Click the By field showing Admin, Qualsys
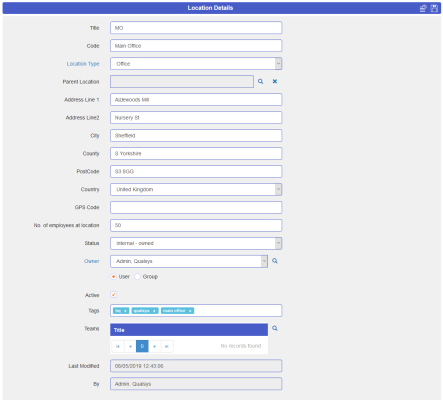The height and width of the screenshot is (400, 443). (196, 384)
